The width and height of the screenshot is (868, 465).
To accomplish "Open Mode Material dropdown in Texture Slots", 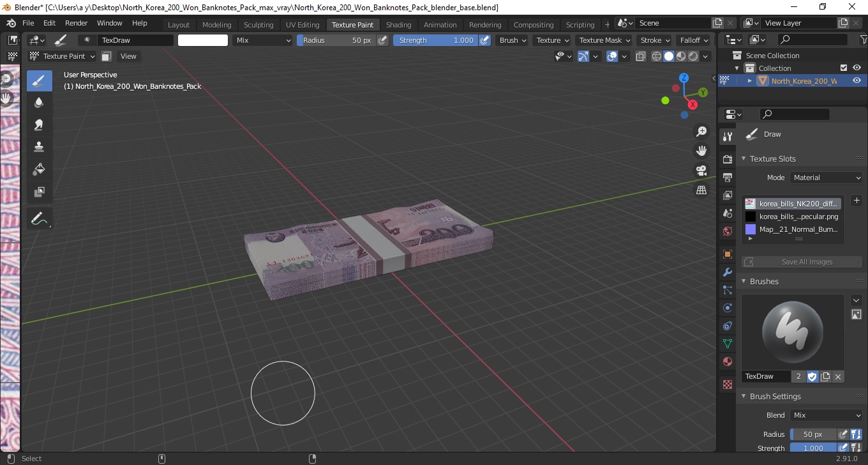I will click(x=826, y=178).
